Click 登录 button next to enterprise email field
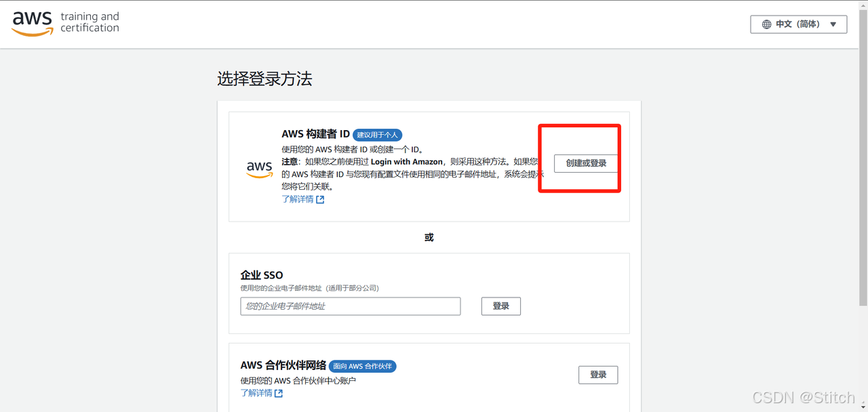Image resolution: width=868 pixels, height=412 pixels. click(501, 306)
